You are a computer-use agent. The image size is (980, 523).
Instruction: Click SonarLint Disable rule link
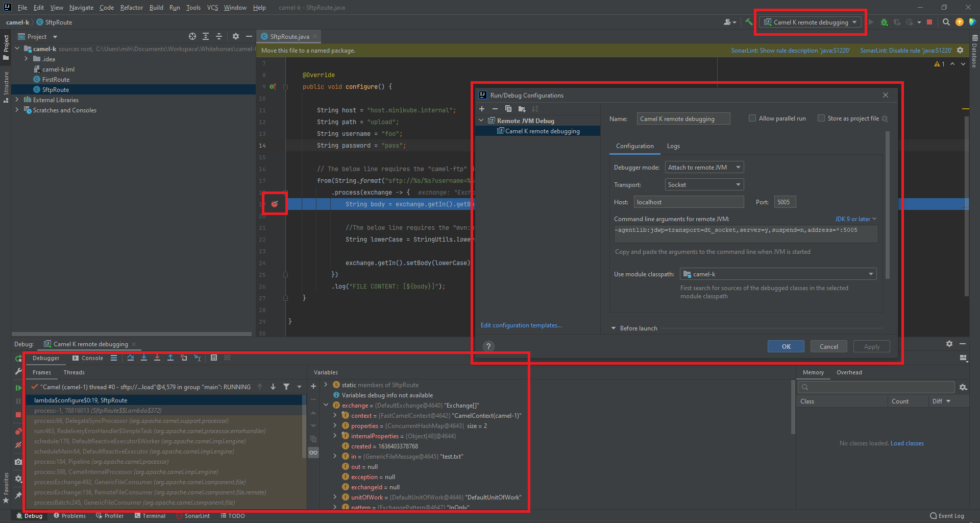[906, 51]
